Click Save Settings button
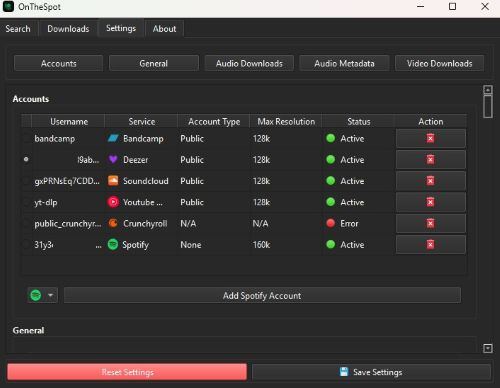 click(x=371, y=372)
